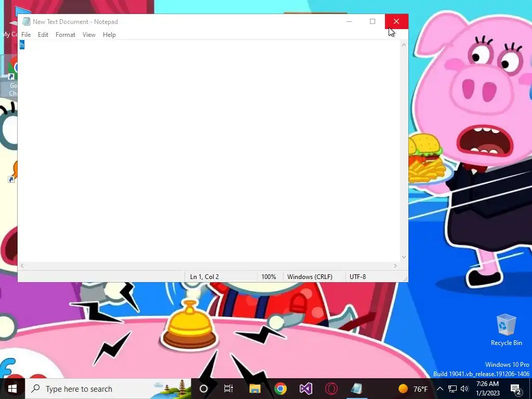
Task: Launch Visual Studio from the taskbar
Action: click(305, 389)
